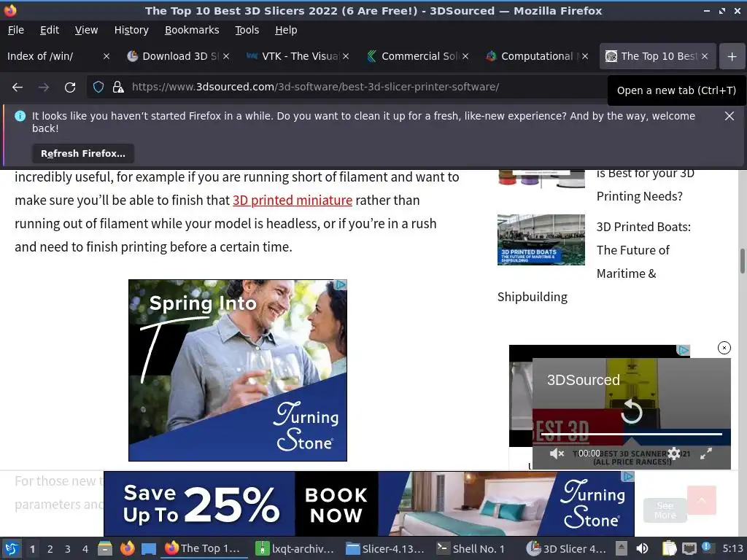Screen dimensions: 747x560
Task: Launch Firefox from taskbar quicklaunch
Action: coord(127,548)
